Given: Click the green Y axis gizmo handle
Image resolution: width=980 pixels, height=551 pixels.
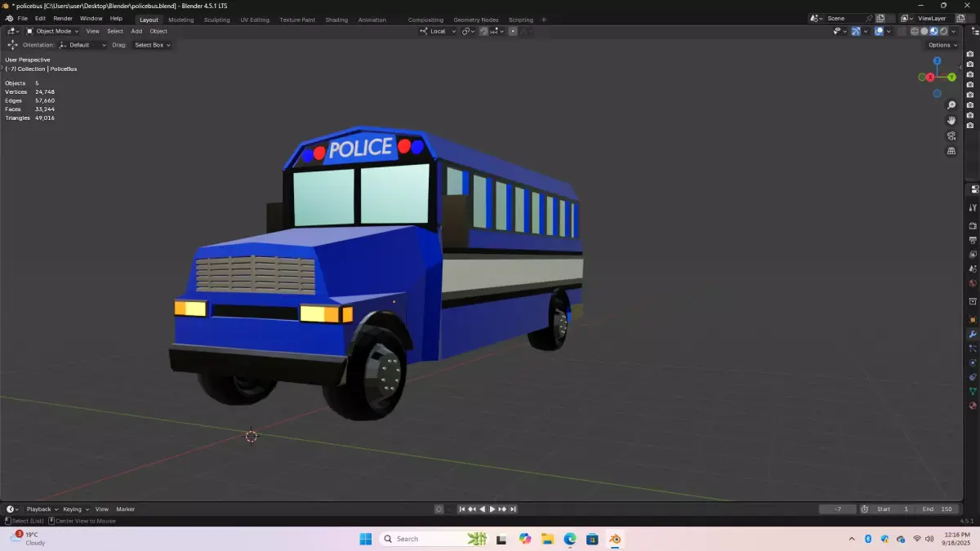Looking at the screenshot, I should (x=952, y=77).
